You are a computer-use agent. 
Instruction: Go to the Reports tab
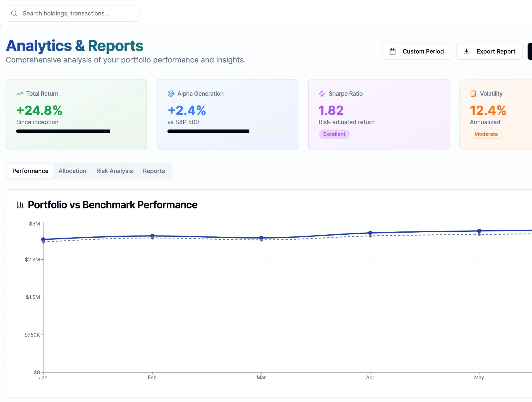[154, 171]
